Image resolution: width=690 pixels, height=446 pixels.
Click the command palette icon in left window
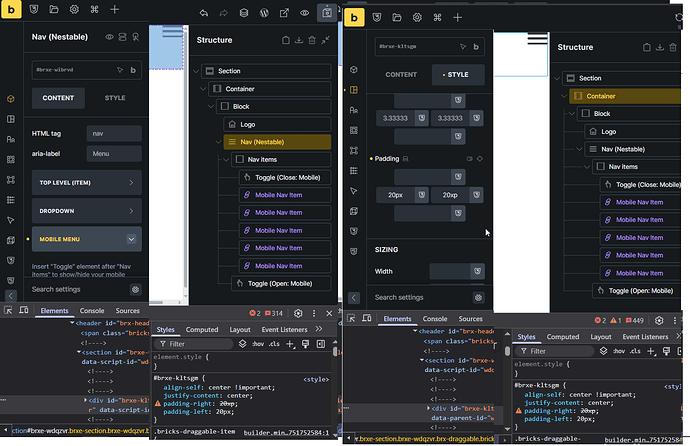tap(94, 9)
